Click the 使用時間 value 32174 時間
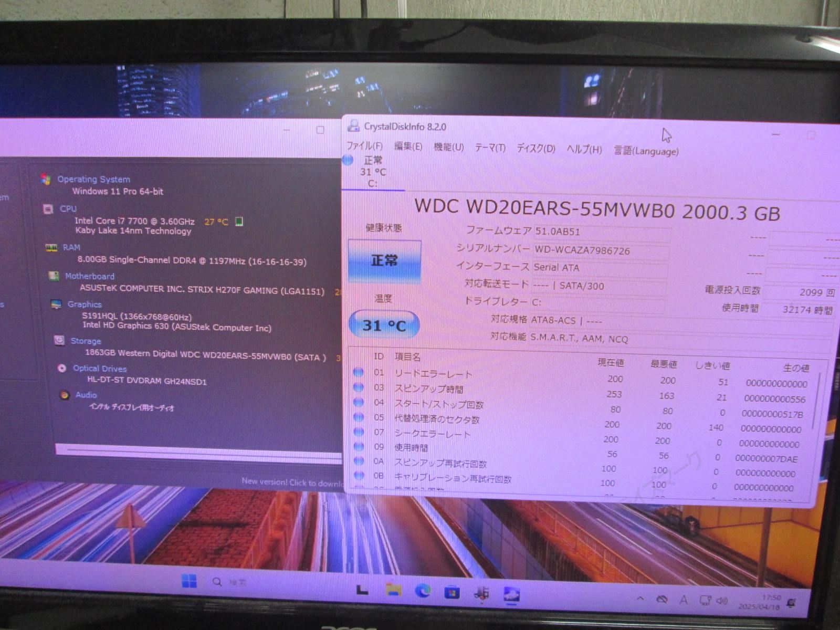Image resolution: width=840 pixels, height=630 pixels. pos(798,310)
